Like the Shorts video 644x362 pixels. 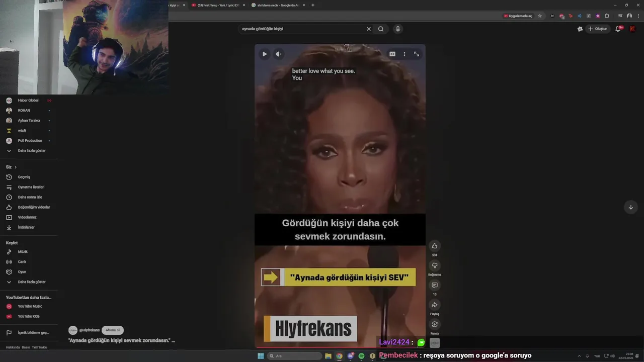(435, 246)
